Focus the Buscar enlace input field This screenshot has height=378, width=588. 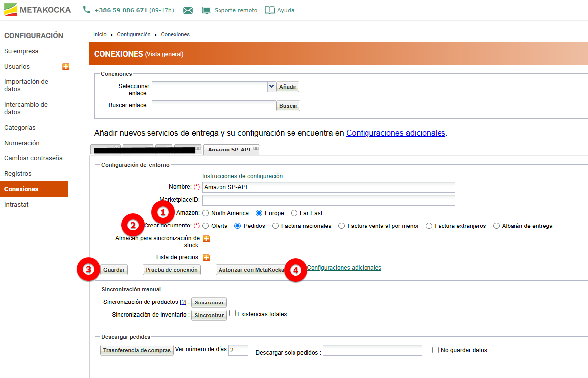point(214,106)
